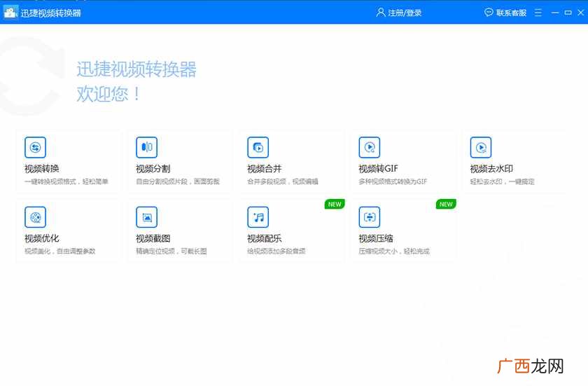
Task: Maximize the application window
Action: 568,13
